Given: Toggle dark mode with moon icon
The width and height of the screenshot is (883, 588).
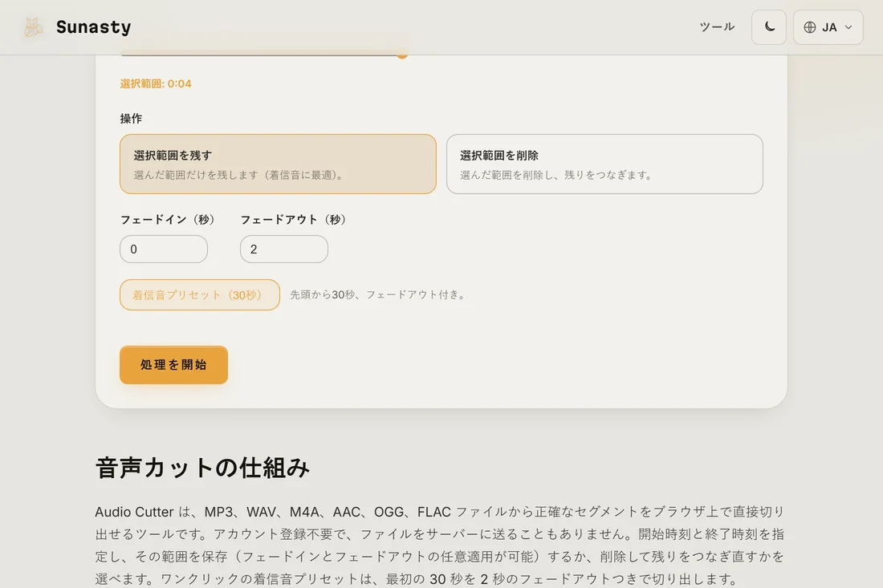Looking at the screenshot, I should point(769,27).
